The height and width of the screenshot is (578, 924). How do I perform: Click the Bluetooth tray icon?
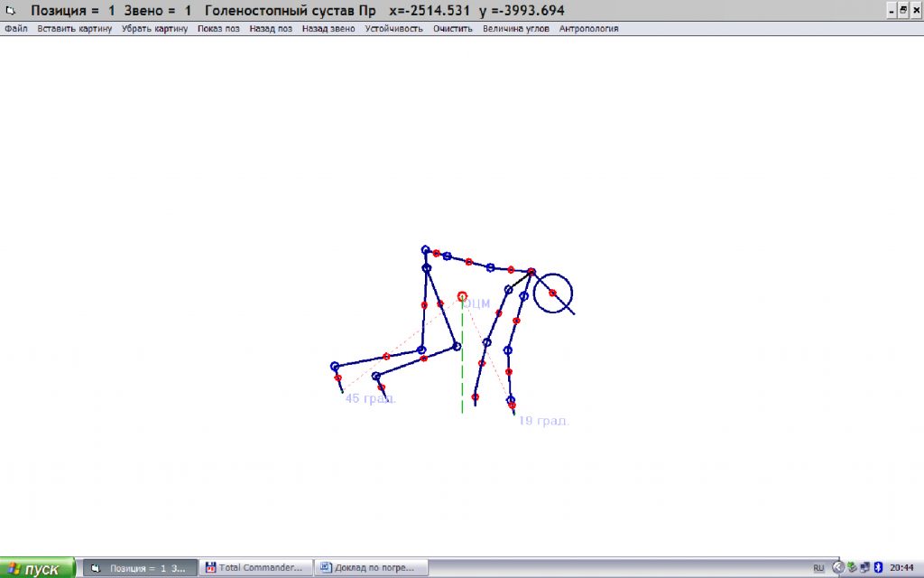[877, 568]
